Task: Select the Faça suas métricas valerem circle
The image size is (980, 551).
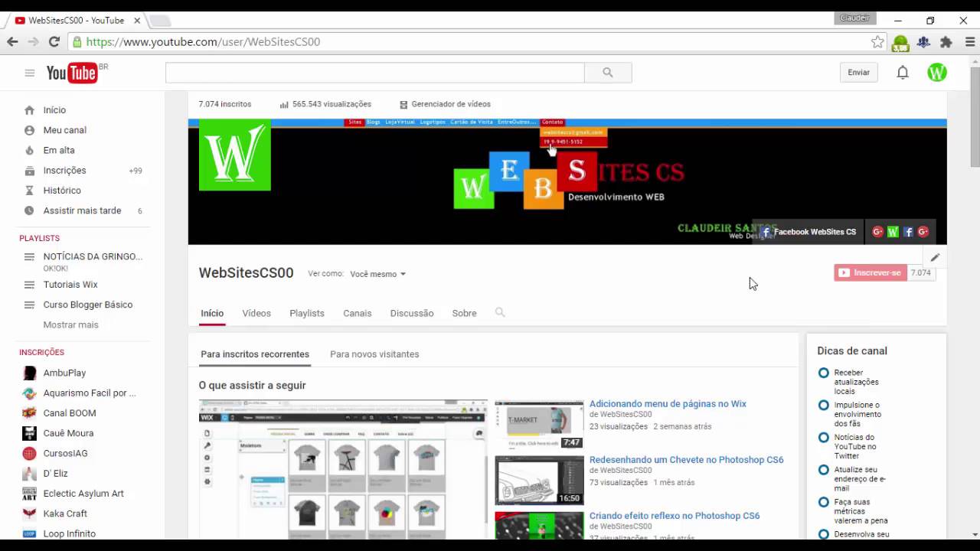Action: tap(823, 502)
